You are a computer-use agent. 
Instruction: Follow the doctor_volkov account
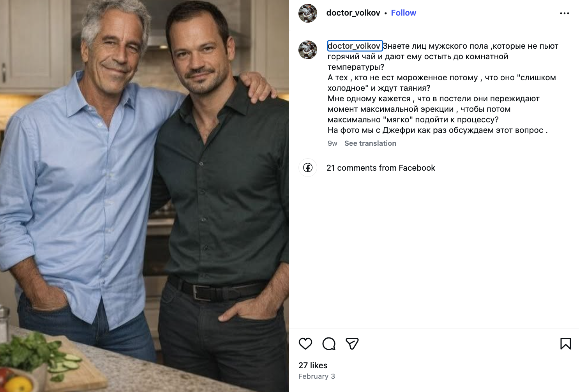403,13
